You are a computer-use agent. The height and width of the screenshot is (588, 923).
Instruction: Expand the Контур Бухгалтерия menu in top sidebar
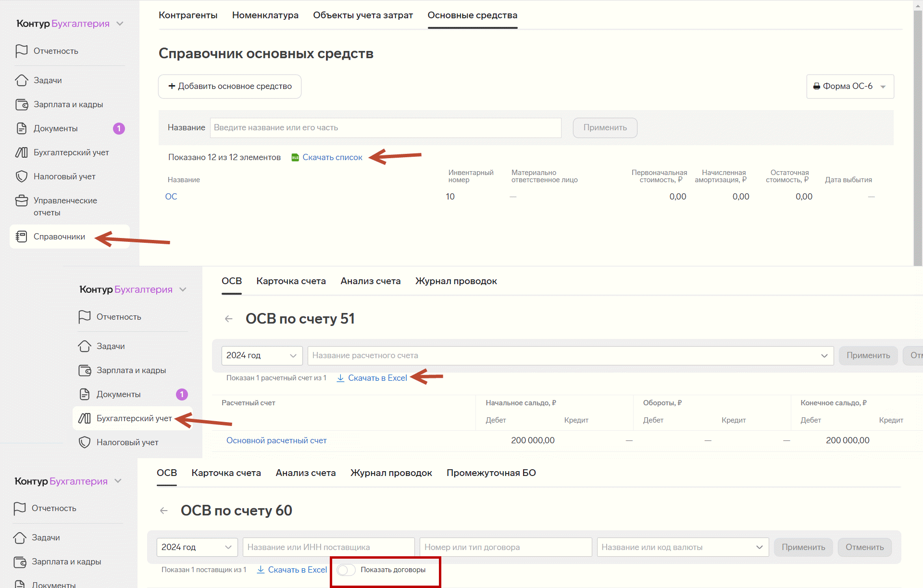120,24
